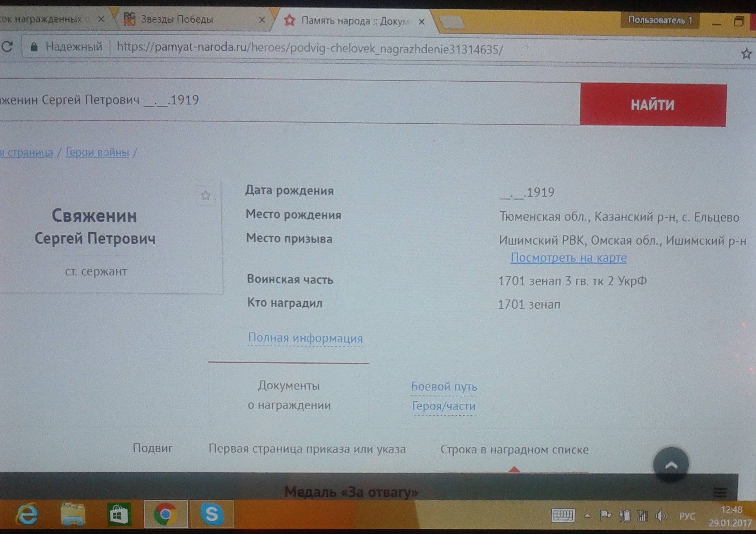Launch Windows Store from the taskbar
Screen dimensions: 756x534
(x=119, y=514)
